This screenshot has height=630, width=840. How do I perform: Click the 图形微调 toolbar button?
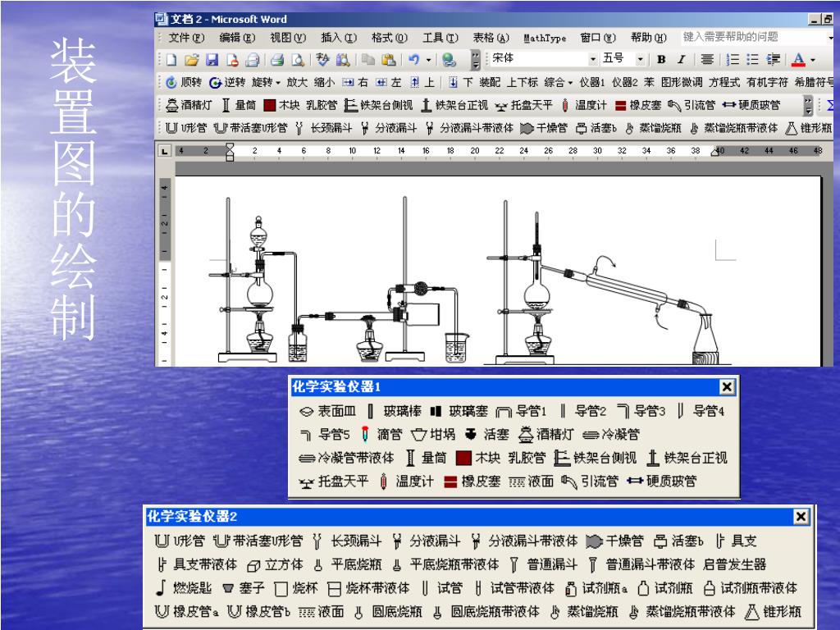(682, 82)
